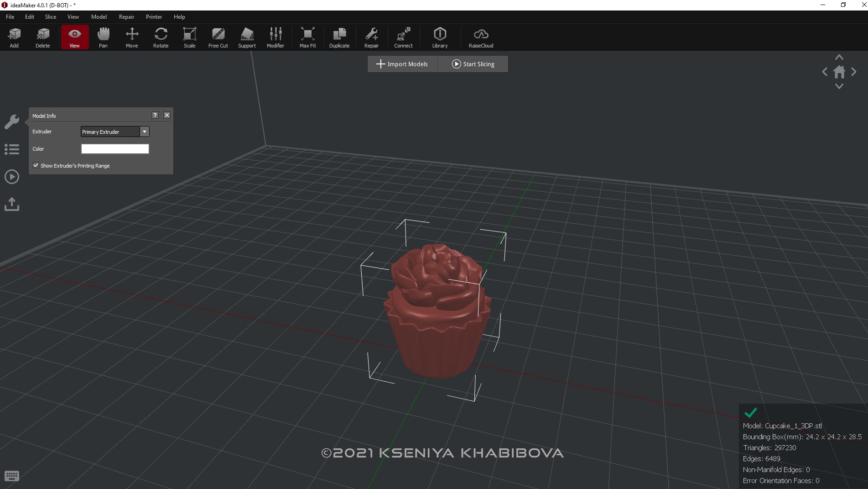Click the Max Fit icon
The width and height of the screenshot is (868, 489).
[307, 37]
